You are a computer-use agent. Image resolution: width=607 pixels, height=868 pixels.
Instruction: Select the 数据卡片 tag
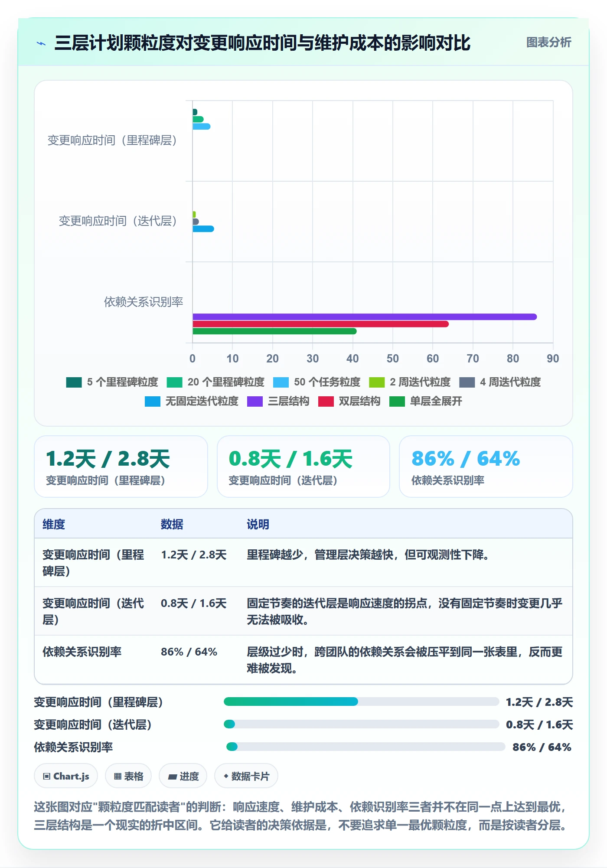tap(246, 776)
